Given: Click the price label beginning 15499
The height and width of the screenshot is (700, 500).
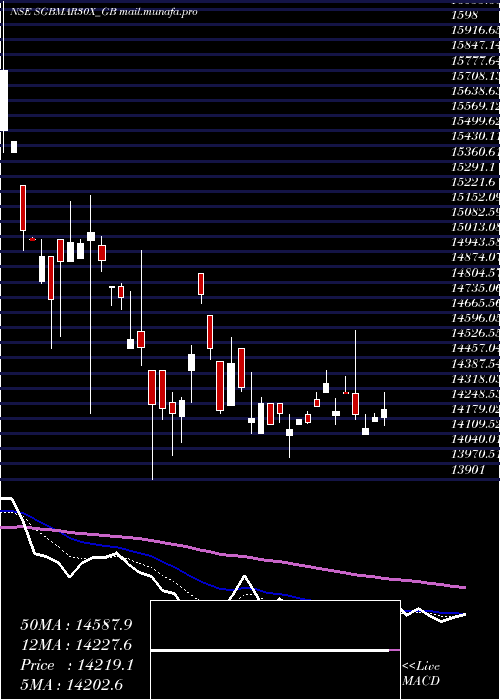Looking at the screenshot, I should pyautogui.click(x=475, y=121).
